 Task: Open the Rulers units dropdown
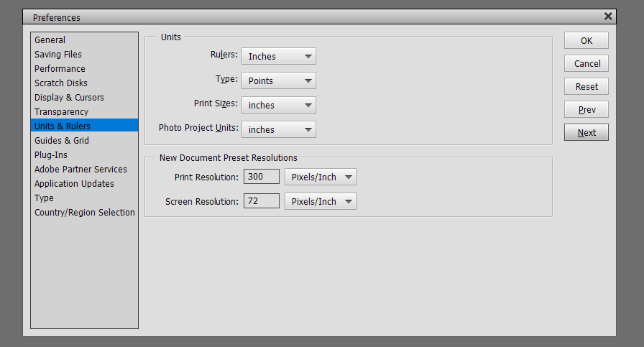point(278,56)
